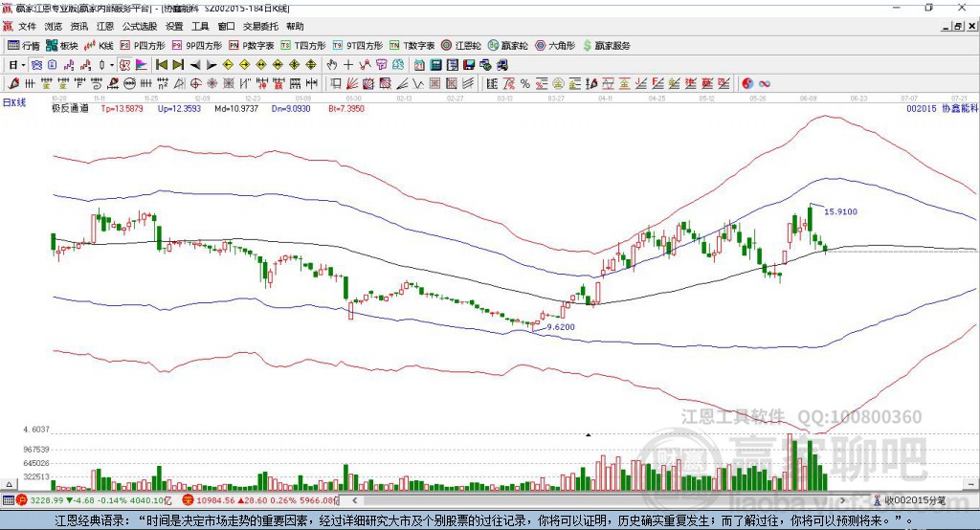Image resolution: width=980 pixels, height=530 pixels.
Task: Click the percent (%) drawing tool
Action: click(524, 84)
